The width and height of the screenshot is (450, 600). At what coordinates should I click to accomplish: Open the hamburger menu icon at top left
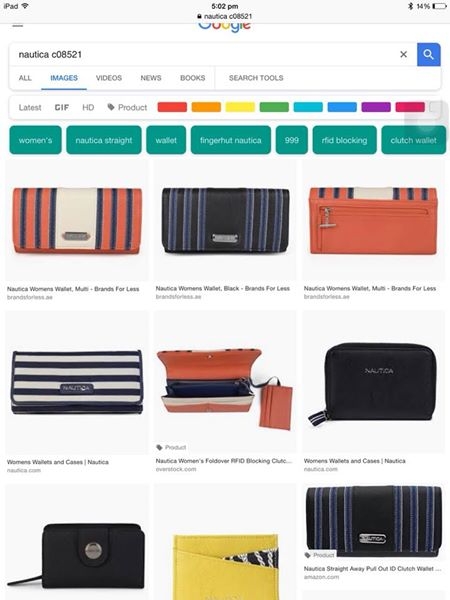coord(18,26)
